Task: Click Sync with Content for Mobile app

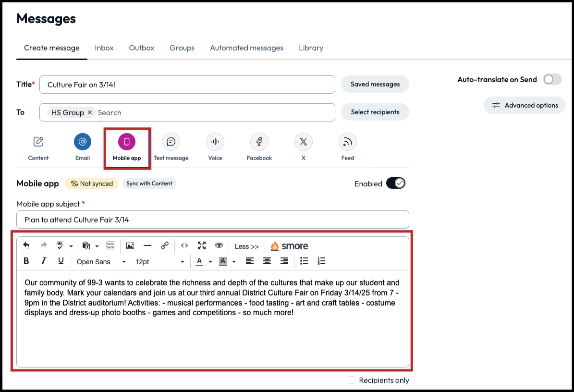Action: [x=149, y=183]
